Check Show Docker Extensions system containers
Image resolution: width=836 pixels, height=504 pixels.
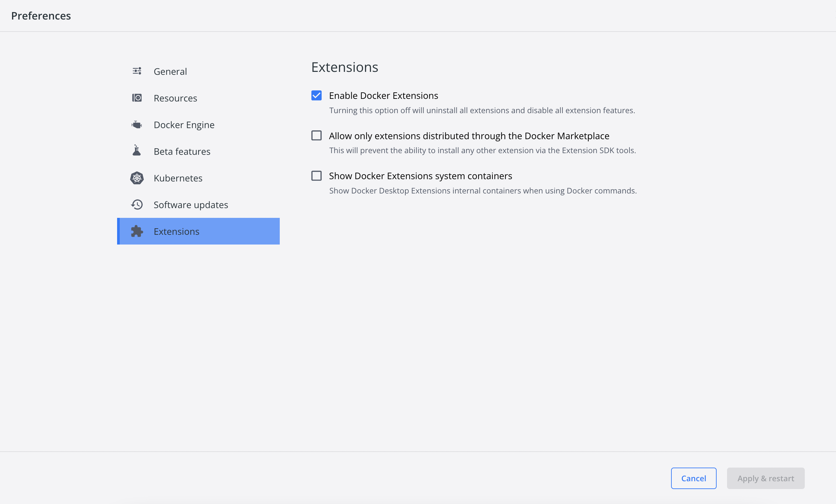[316, 176]
